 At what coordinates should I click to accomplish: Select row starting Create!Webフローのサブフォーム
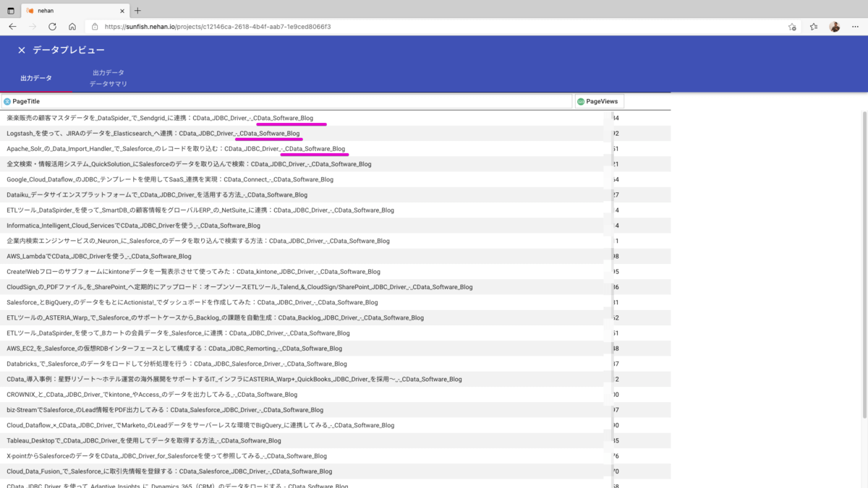pos(336,272)
